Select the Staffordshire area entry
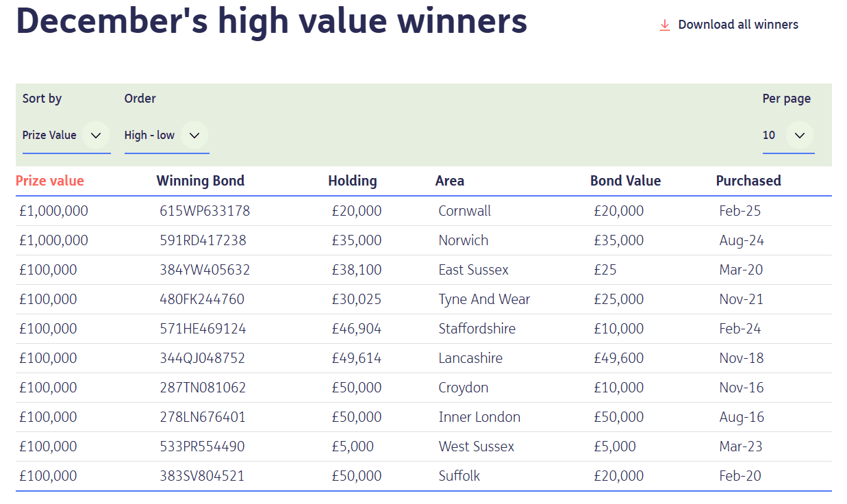The image size is (847, 504). 477,329
